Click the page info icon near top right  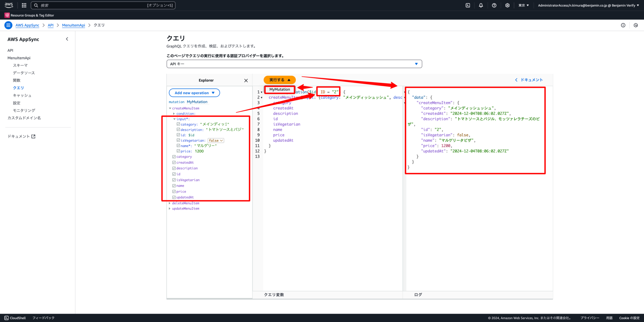tap(624, 25)
